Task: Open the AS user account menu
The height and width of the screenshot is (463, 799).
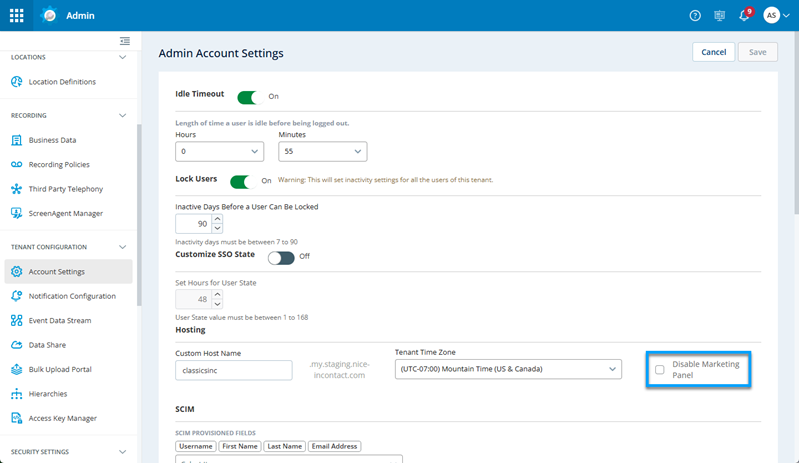Action: tap(776, 16)
